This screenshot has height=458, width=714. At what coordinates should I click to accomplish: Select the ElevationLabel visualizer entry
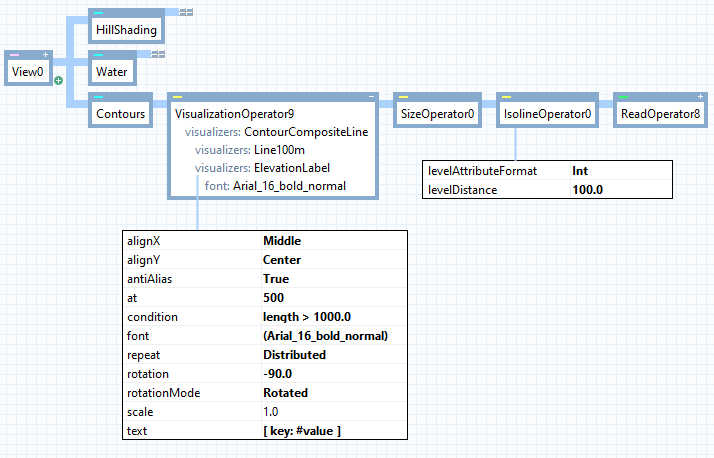pyautogui.click(x=293, y=168)
